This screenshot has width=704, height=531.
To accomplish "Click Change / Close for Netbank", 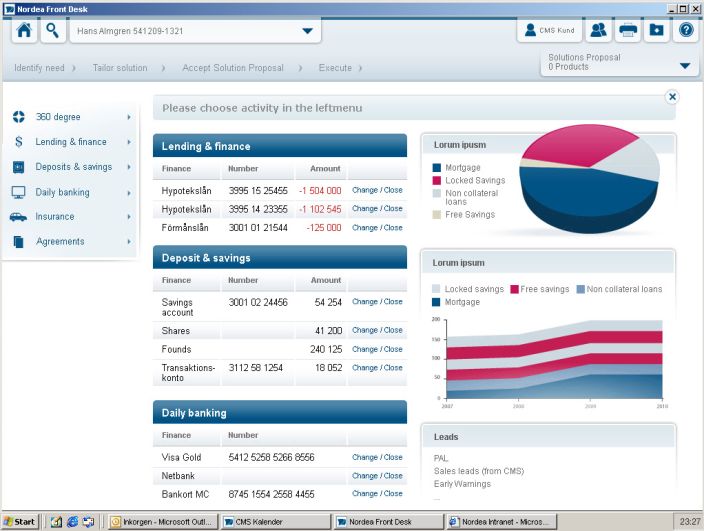I will click(377, 476).
